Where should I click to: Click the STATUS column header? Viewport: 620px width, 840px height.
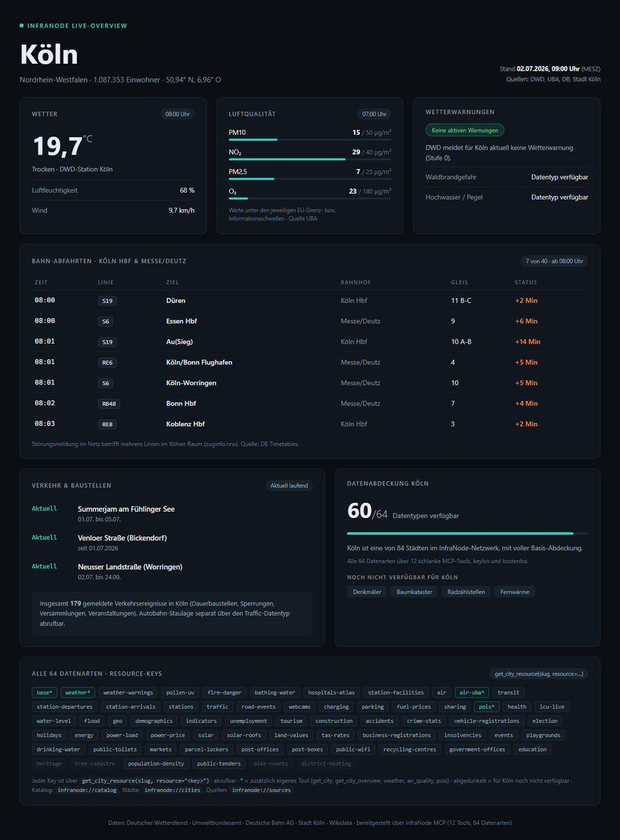pyautogui.click(x=526, y=283)
